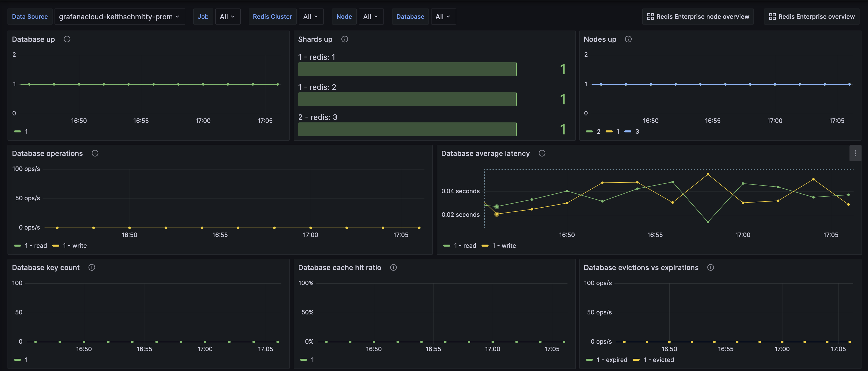Viewport: 868px width, 371px height.
Task: Click info icon beside evictions vs expirations
Action: [x=710, y=267]
